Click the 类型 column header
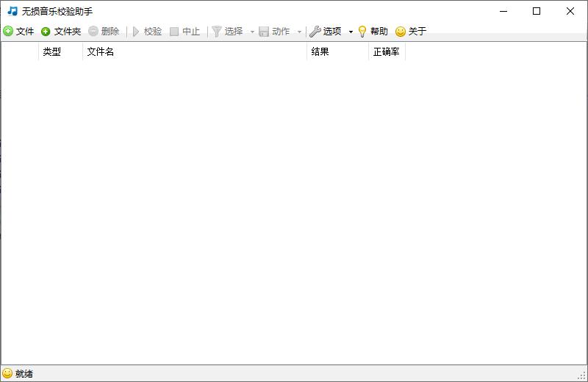 60,51
